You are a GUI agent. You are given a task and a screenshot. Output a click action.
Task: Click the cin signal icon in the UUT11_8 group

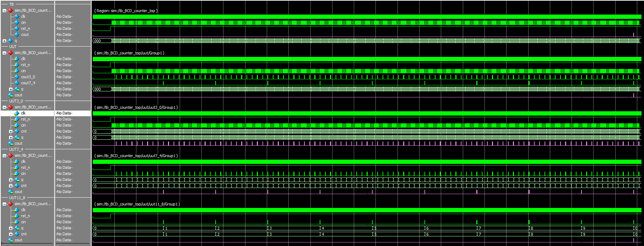coord(17,222)
